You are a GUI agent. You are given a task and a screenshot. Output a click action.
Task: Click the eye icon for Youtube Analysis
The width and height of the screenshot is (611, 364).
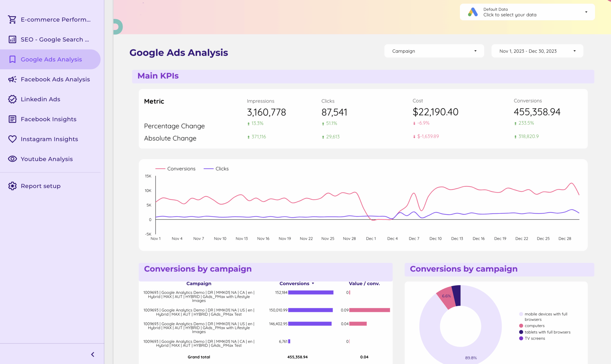(x=12, y=159)
